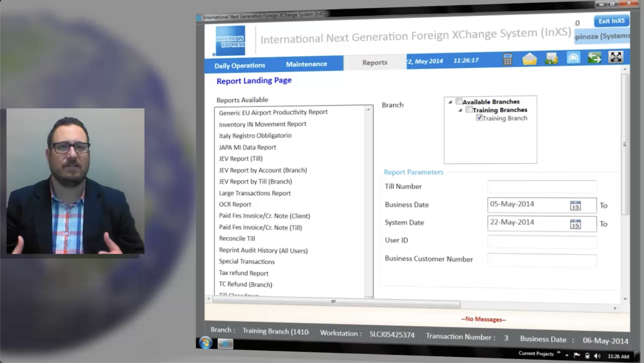Screen dimensions: 644x363
Task: Click the fullscreen expand arrows icon
Action: (616, 57)
